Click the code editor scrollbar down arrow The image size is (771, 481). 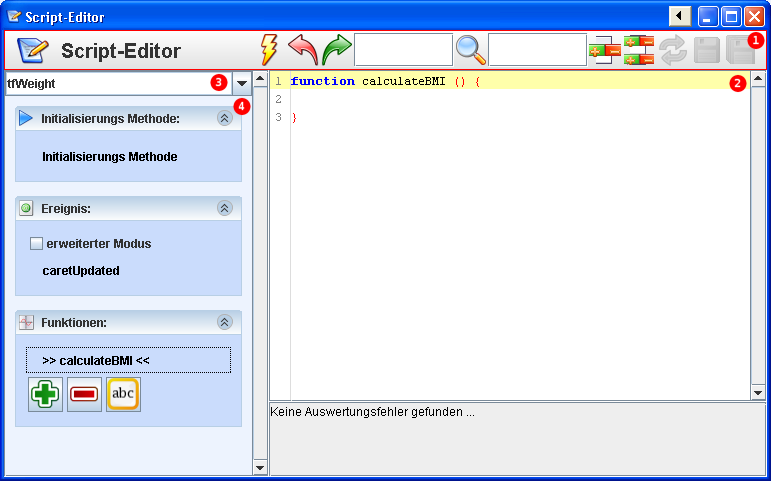pyautogui.click(x=758, y=393)
